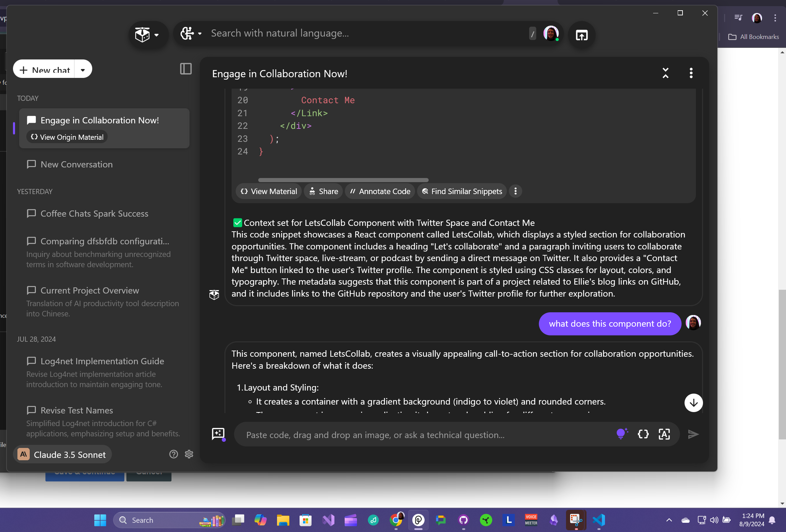Click the scroll-to-bottom arrow button
Image resolution: width=786 pixels, height=532 pixels.
693,403
